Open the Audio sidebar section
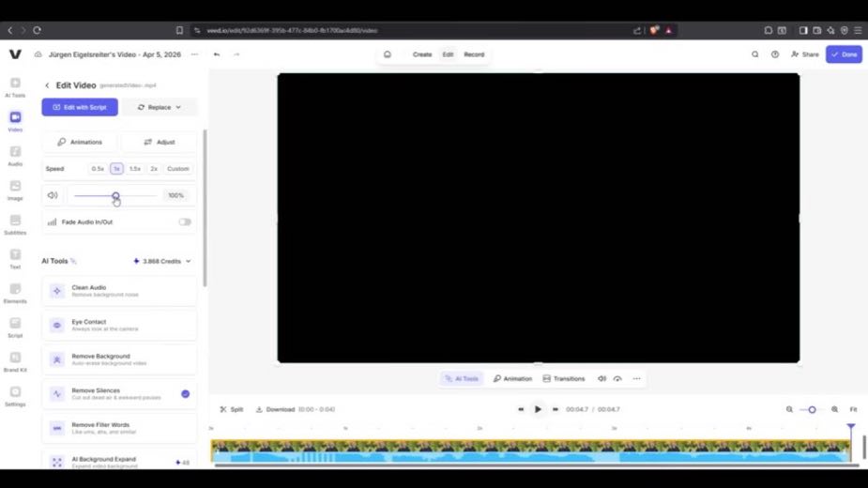 pyautogui.click(x=15, y=156)
